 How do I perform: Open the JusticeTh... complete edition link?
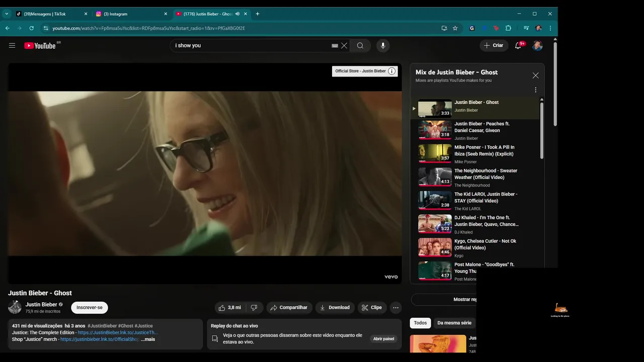118,333
